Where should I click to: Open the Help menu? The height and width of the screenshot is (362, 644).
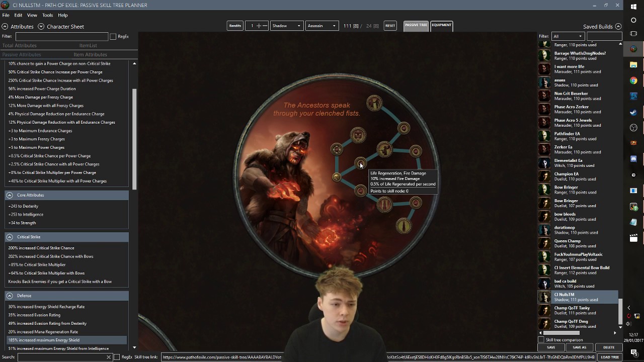tap(63, 15)
